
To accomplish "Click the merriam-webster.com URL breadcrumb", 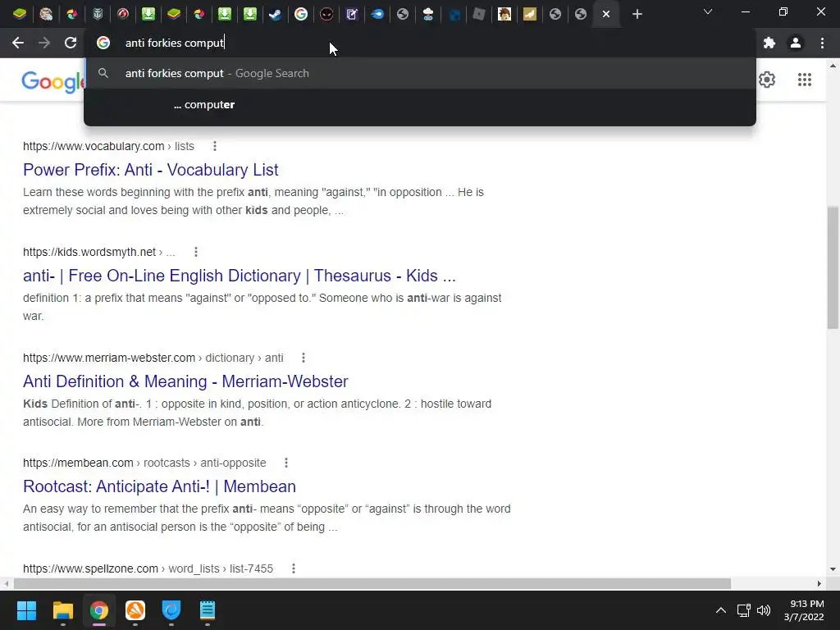I will 153,358.
